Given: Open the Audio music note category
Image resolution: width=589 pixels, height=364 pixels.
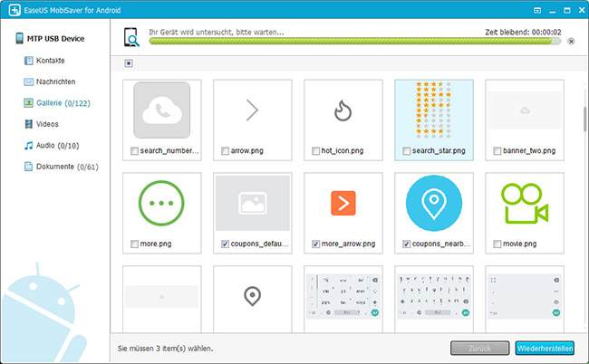Looking at the screenshot, I should (29, 145).
